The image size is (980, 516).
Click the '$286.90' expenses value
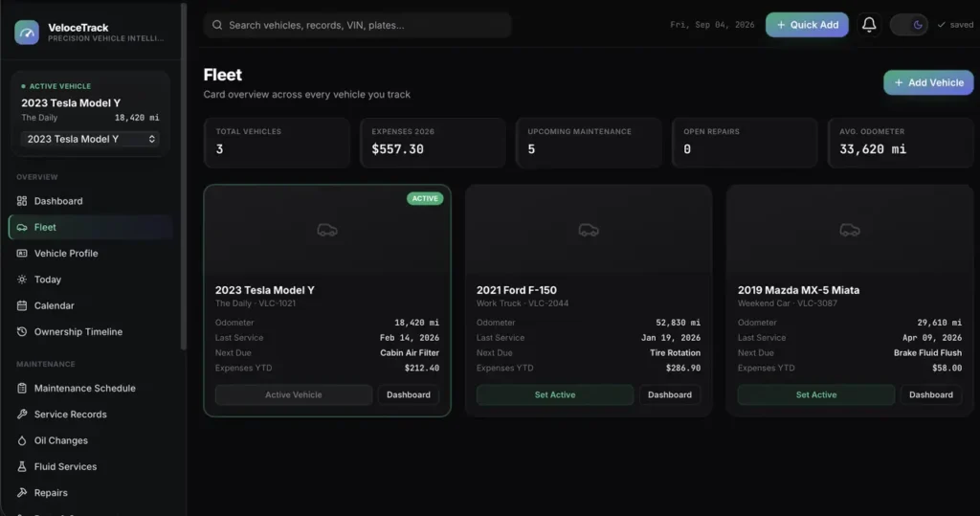pyautogui.click(x=683, y=368)
